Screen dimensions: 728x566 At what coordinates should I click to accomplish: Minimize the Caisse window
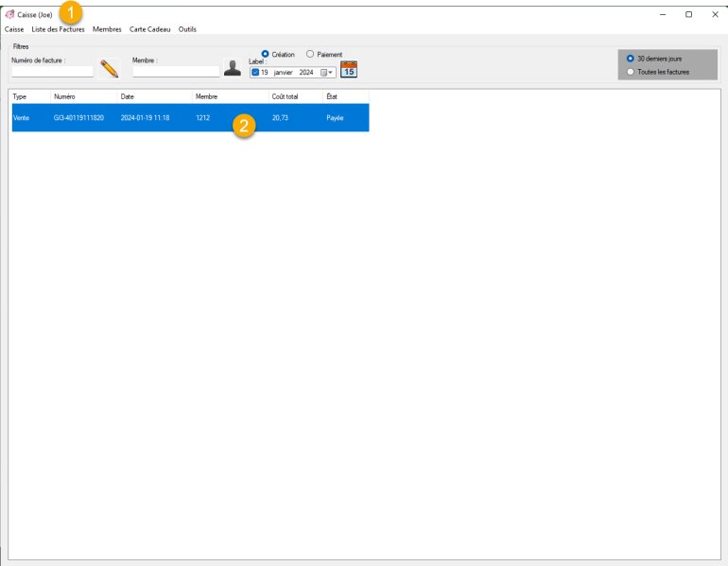[x=663, y=14]
